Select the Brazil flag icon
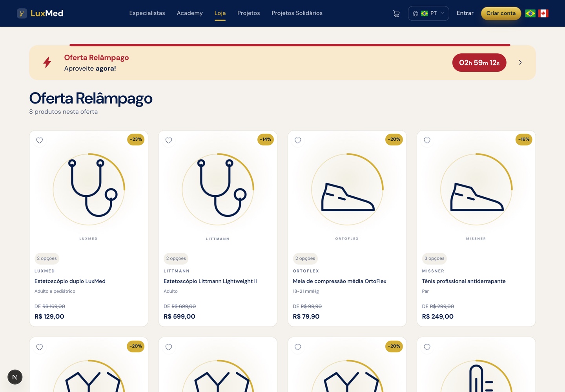 pyautogui.click(x=530, y=13)
